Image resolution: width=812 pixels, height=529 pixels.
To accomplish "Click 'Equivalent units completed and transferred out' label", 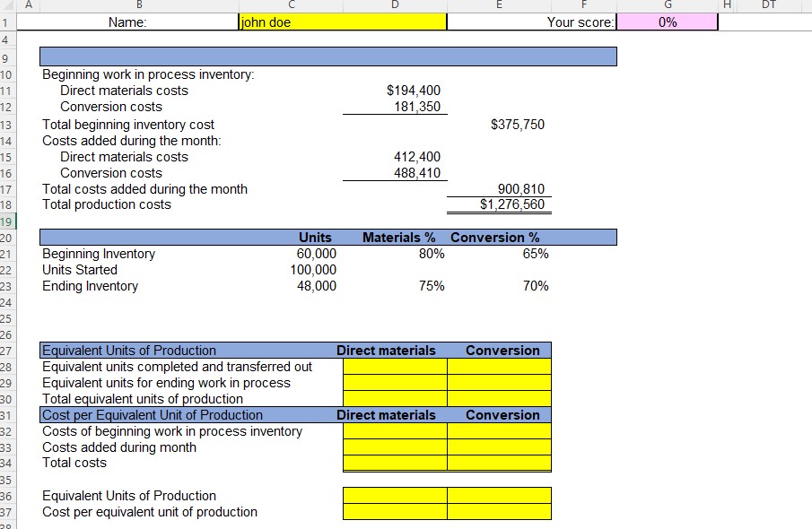I will 177,367.
